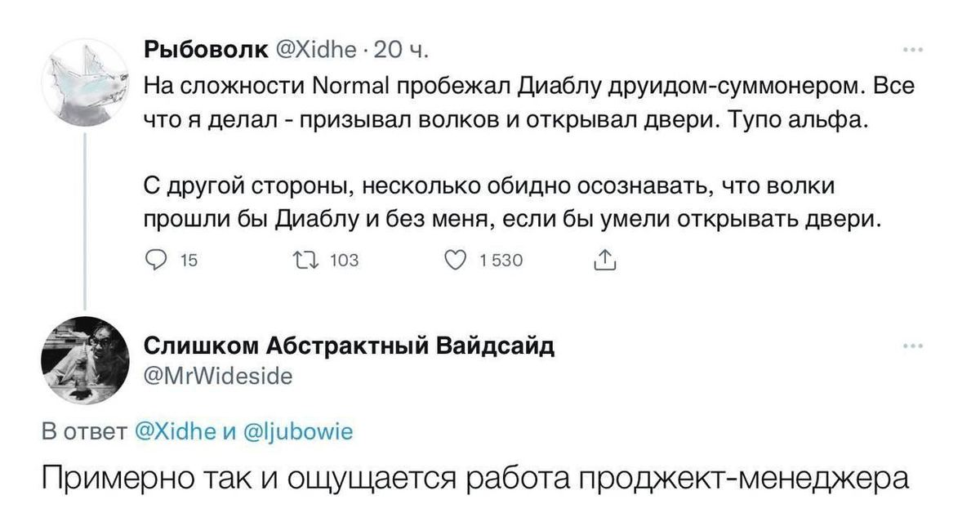Open Рыболовк's wolf profile avatar

point(85,84)
